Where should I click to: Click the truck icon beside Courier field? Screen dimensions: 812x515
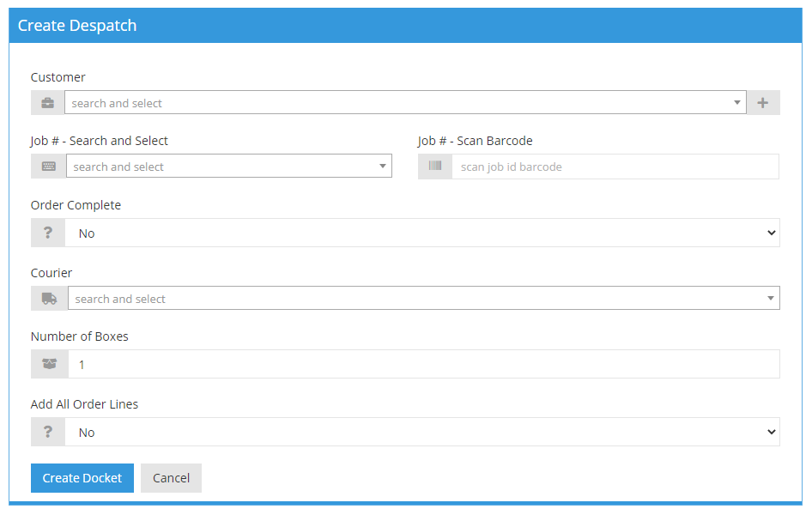[x=48, y=298]
